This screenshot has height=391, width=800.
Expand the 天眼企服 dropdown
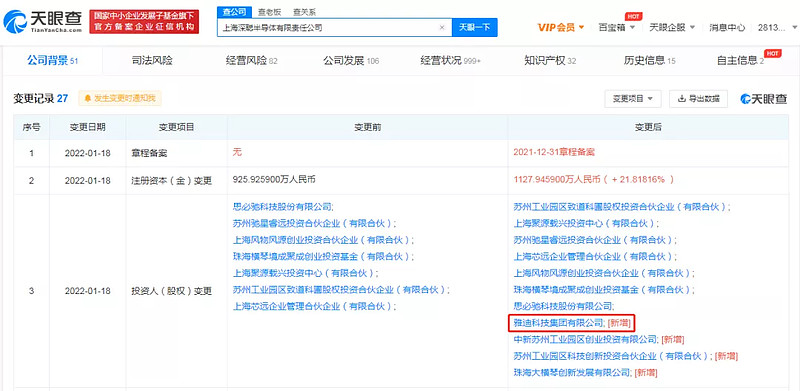point(672,28)
